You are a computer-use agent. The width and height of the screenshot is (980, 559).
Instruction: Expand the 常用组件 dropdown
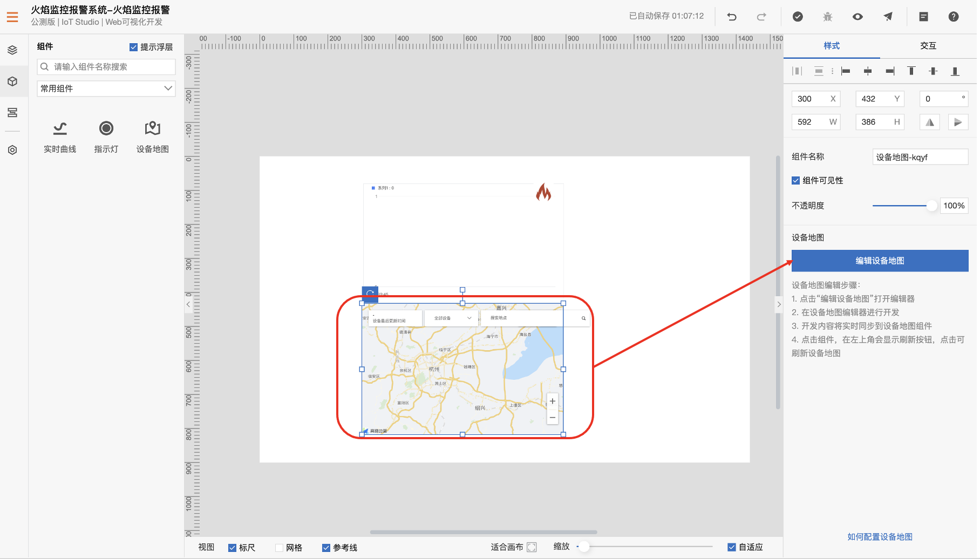106,88
